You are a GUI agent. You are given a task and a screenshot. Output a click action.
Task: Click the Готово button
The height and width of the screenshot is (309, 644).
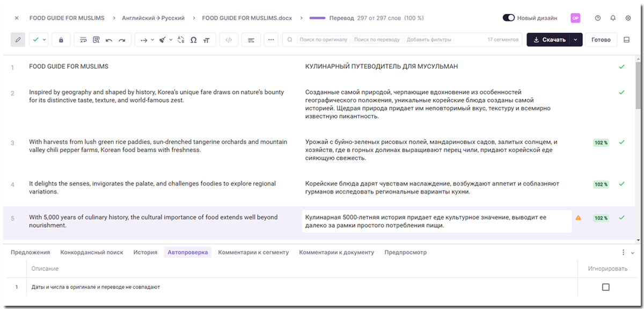tap(601, 40)
